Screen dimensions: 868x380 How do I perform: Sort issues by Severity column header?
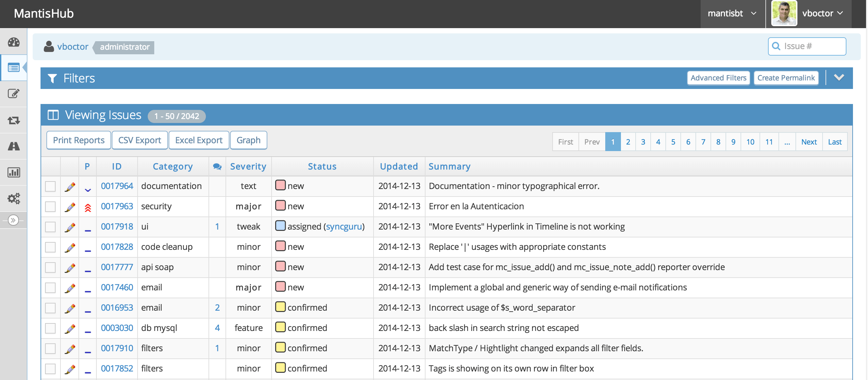248,166
